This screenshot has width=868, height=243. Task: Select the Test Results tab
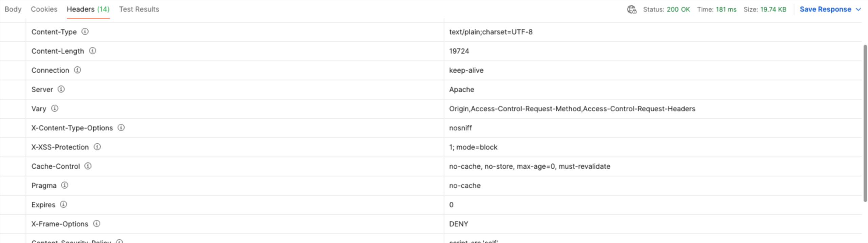[x=139, y=9]
